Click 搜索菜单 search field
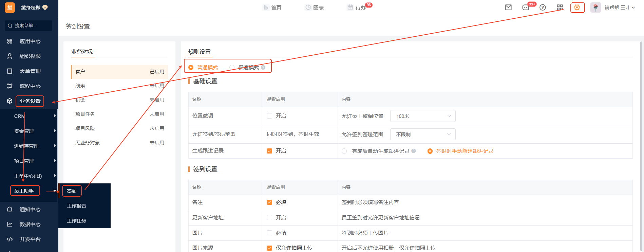Viewport: 644px width, 252px height. [x=29, y=25]
